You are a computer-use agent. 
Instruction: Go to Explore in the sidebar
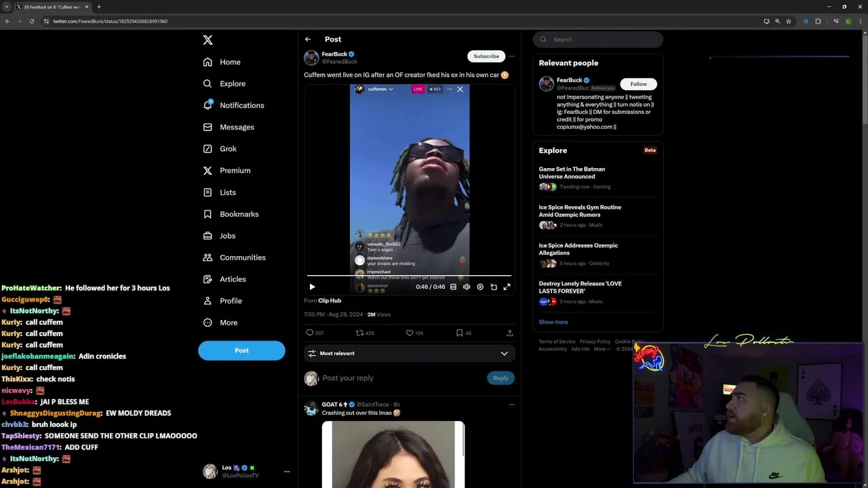point(224,83)
